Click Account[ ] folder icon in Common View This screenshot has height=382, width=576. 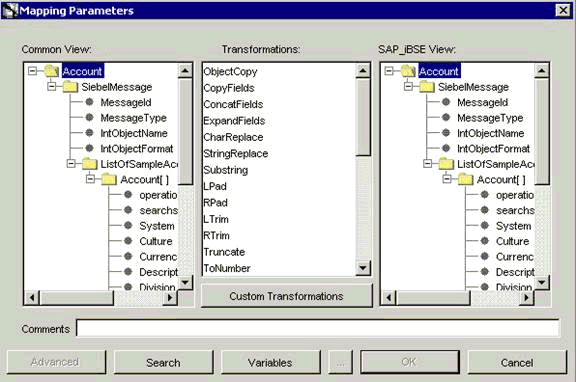point(109,179)
